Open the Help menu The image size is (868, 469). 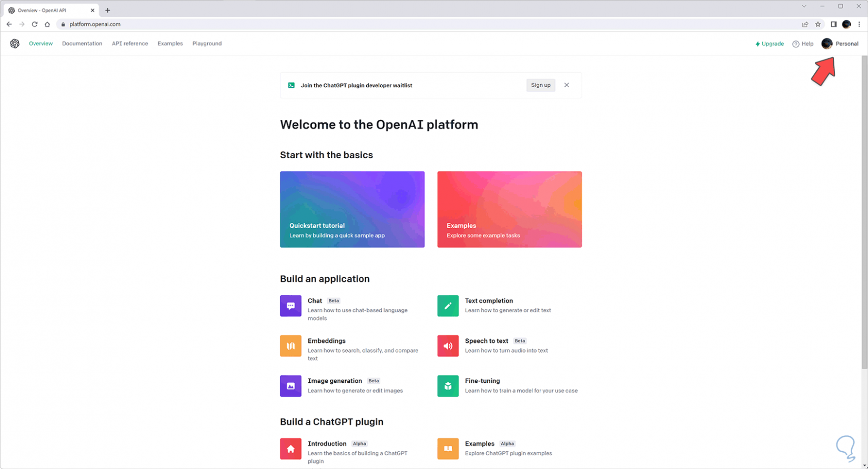coord(803,44)
